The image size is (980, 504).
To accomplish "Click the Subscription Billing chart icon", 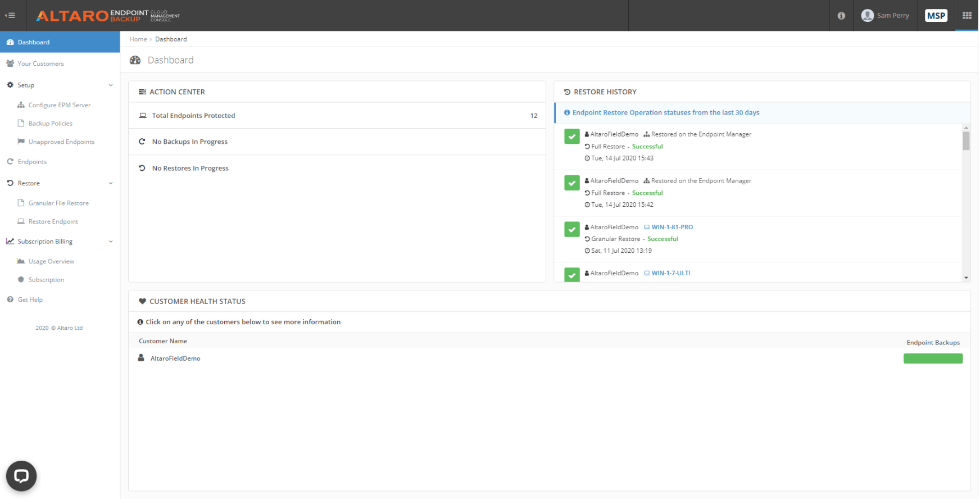I will coord(10,242).
